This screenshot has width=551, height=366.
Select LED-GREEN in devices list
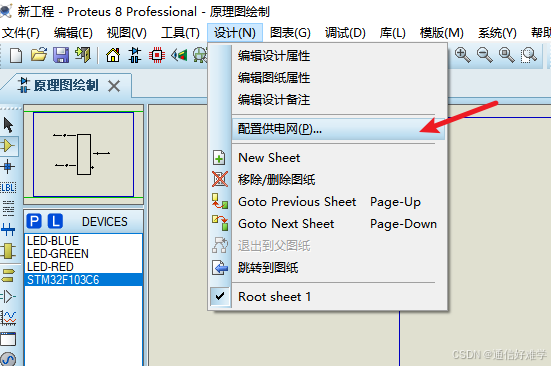(84, 254)
